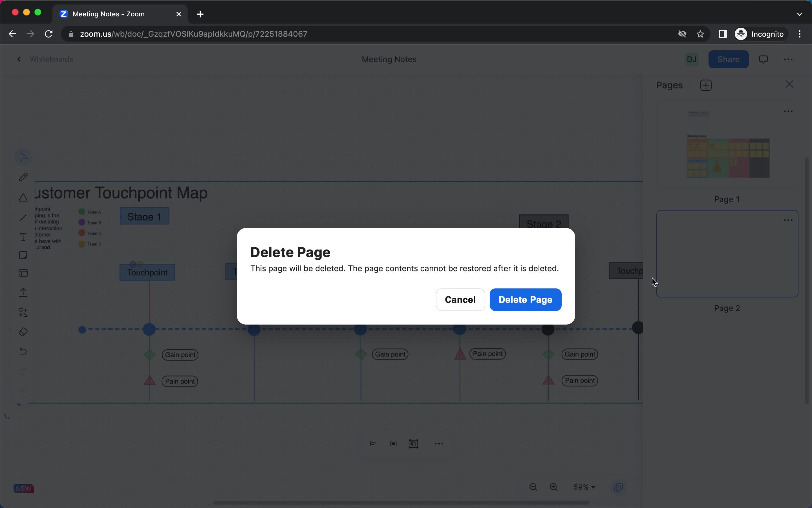
Task: Bookmark this page with the star
Action: click(x=700, y=34)
